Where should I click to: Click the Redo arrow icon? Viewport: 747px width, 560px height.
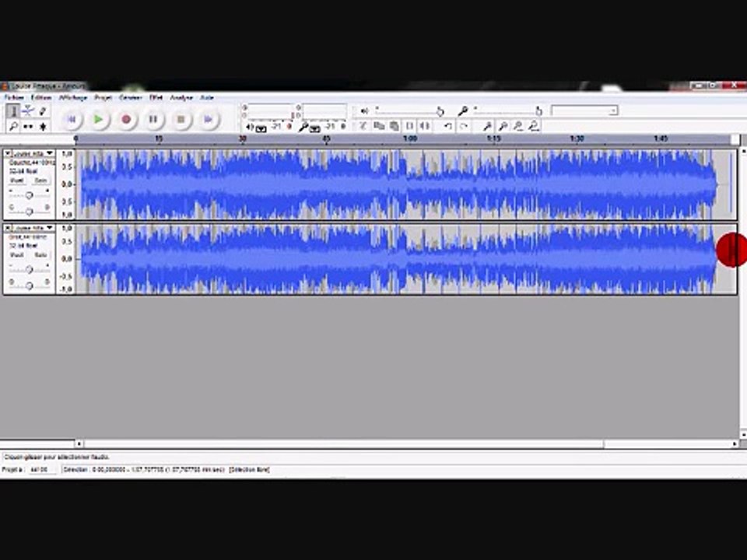point(463,126)
